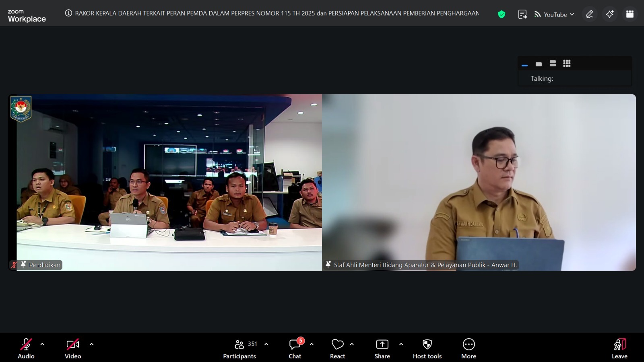
Task: Unmute the microphone with Audio button
Action: click(26, 348)
